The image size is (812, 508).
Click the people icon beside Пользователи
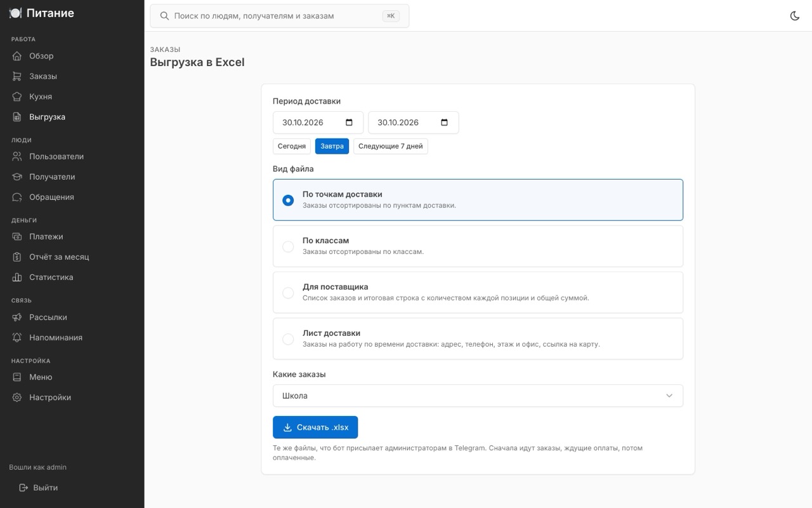(17, 156)
